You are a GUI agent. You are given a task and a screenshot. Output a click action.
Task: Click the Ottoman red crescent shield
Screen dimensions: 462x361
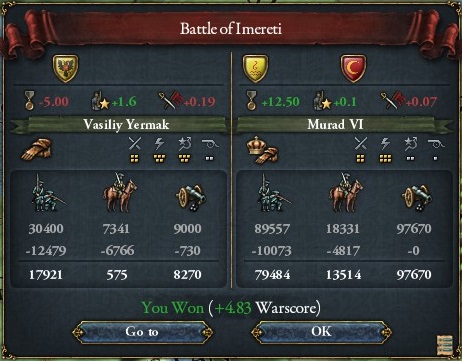(x=353, y=69)
